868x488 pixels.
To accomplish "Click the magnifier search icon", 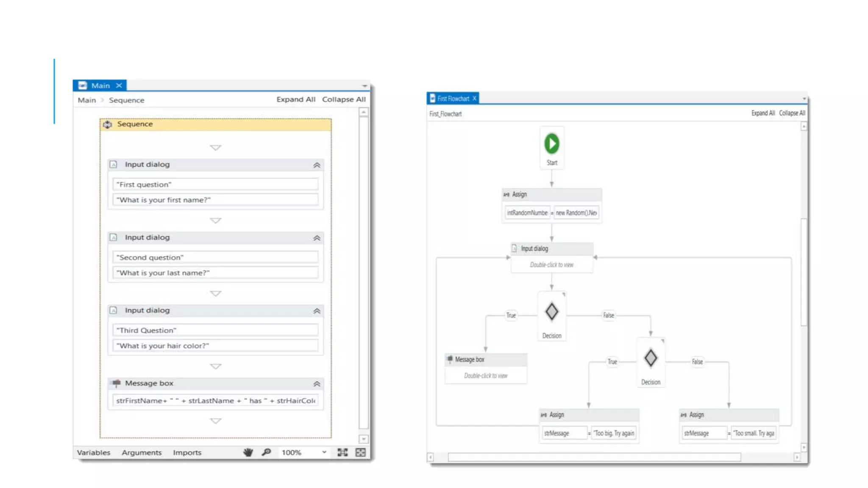I will [x=266, y=452].
